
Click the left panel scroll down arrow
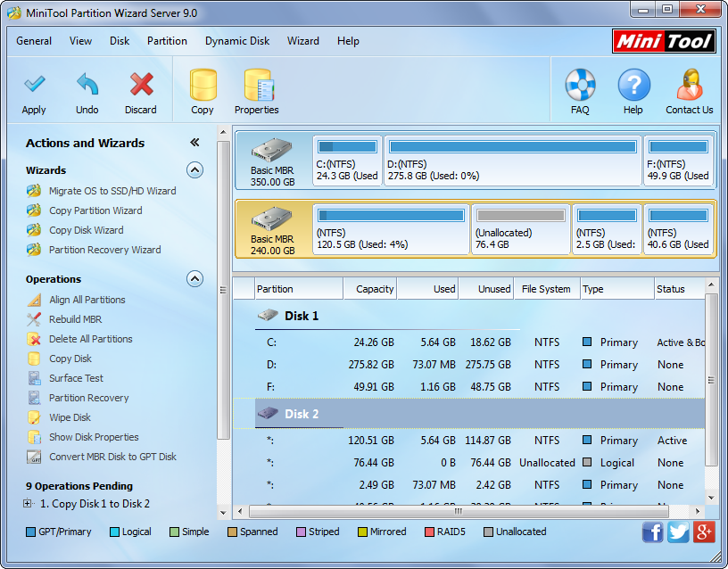point(223,513)
